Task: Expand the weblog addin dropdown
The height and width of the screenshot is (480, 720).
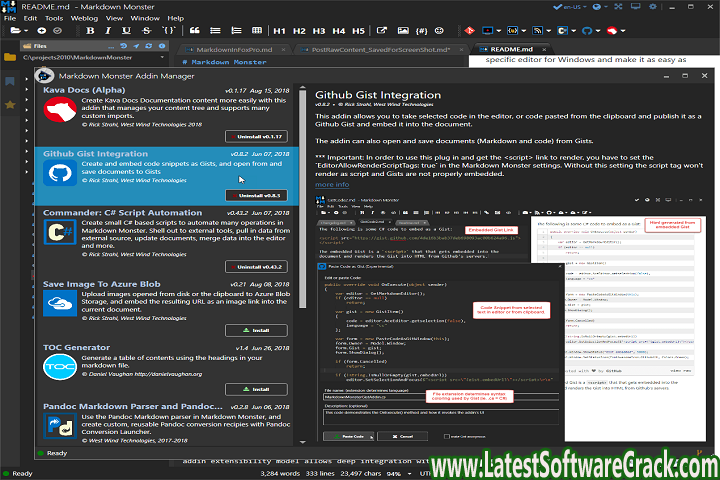Action: [x=548, y=31]
